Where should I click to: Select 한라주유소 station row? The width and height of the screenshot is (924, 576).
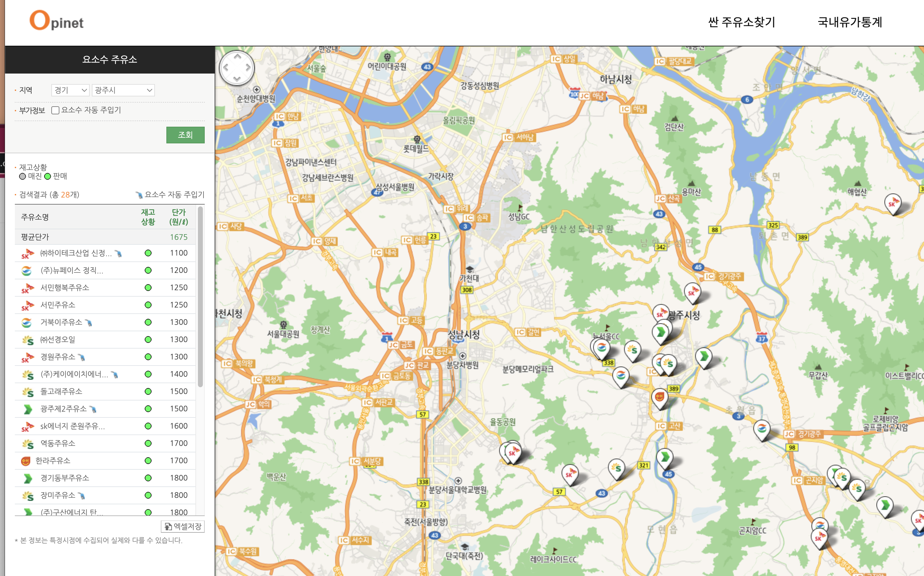tap(53, 460)
